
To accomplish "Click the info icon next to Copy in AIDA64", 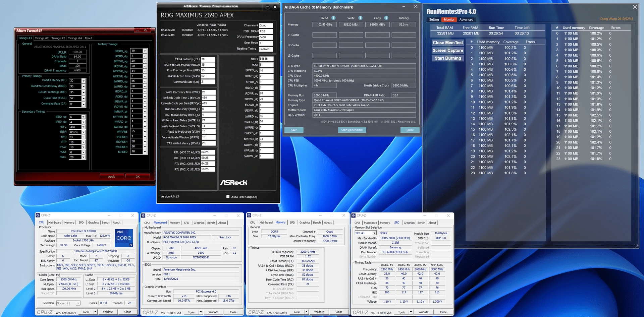I will click(x=386, y=18).
